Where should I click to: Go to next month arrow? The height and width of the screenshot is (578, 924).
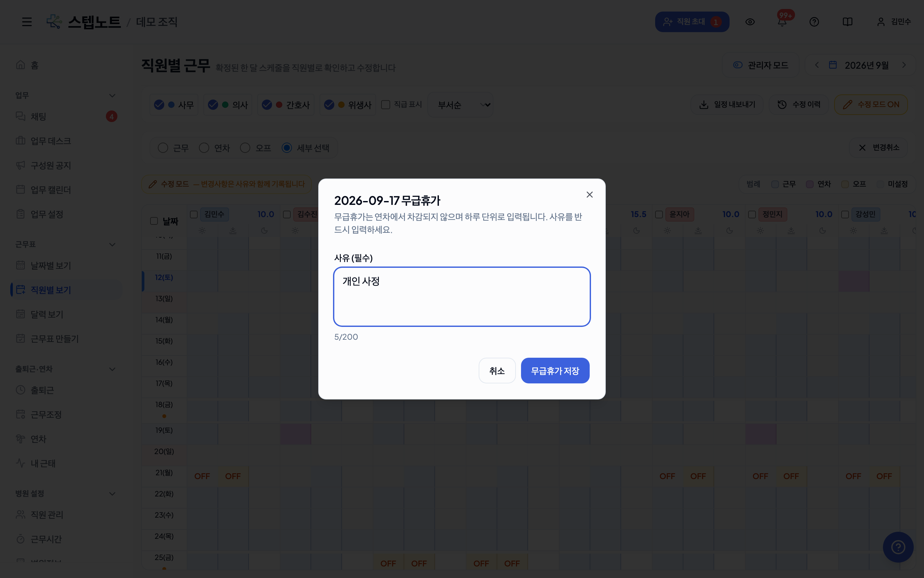904,65
